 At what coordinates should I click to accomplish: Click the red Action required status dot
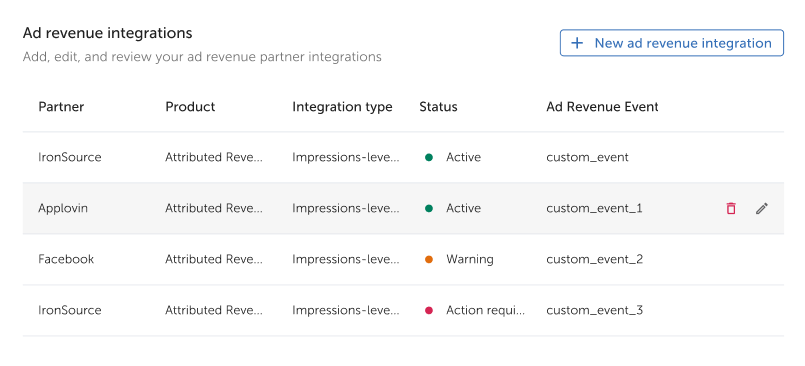(x=429, y=311)
